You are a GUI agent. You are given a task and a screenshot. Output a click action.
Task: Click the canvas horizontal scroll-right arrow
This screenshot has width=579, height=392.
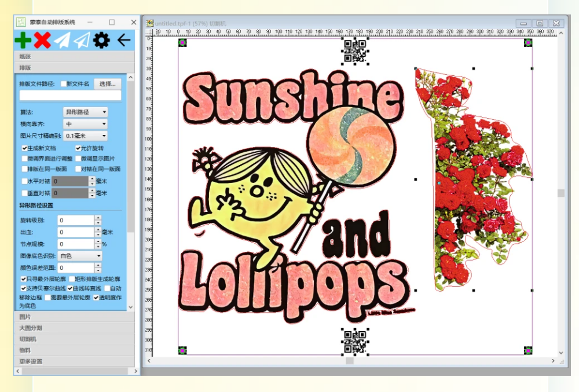pyautogui.click(x=553, y=361)
